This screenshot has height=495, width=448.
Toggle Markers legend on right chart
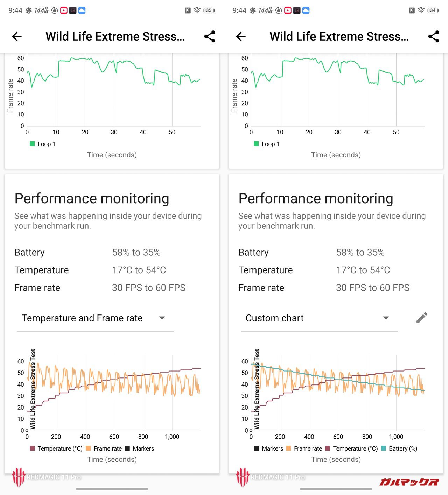click(x=269, y=448)
